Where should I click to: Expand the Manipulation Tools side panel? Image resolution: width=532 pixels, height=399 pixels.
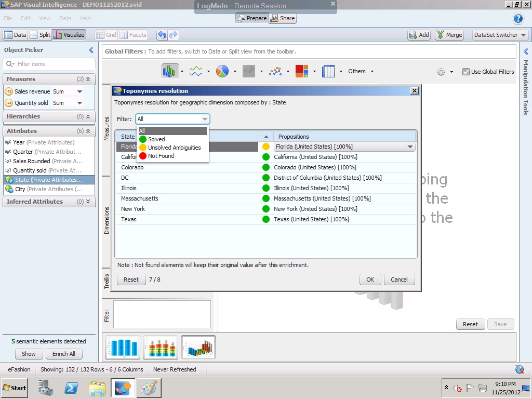(x=526, y=51)
